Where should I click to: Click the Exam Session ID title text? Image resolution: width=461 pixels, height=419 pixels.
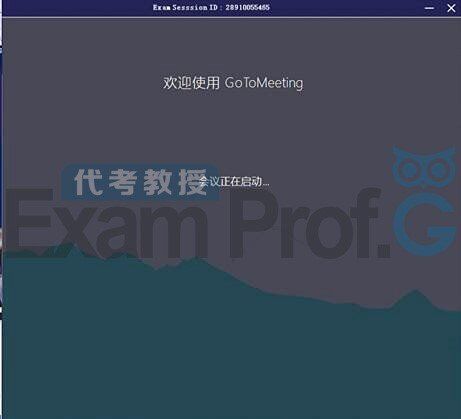211,7
